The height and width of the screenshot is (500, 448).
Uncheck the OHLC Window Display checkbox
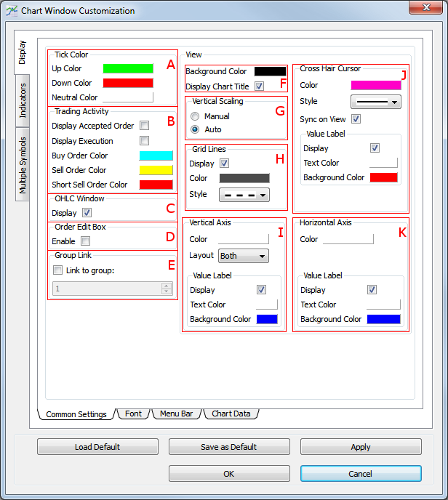[87, 213]
